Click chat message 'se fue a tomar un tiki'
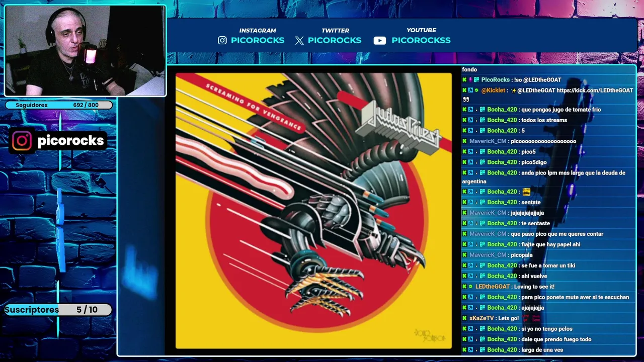This screenshot has height=362, width=644. click(548, 265)
